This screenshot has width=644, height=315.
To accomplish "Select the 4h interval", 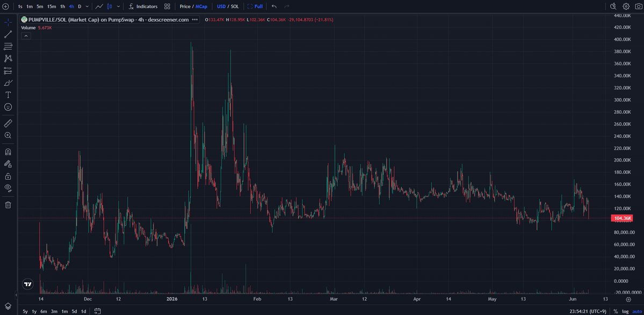I will point(71,6).
